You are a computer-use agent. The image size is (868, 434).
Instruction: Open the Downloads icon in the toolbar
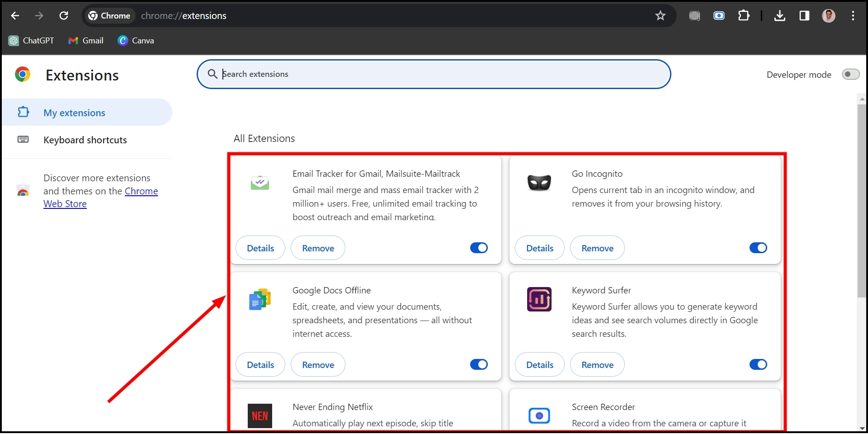tap(779, 16)
